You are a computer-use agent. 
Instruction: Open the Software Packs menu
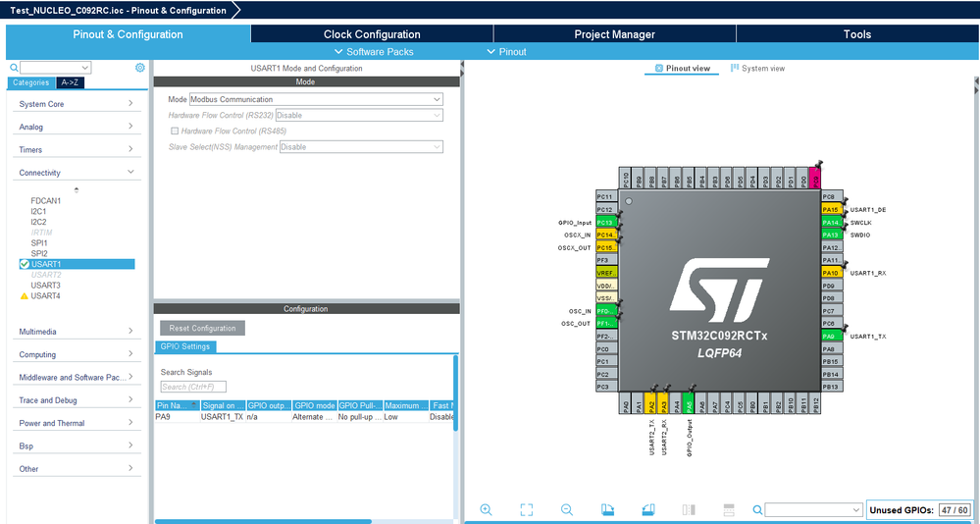coord(374,52)
